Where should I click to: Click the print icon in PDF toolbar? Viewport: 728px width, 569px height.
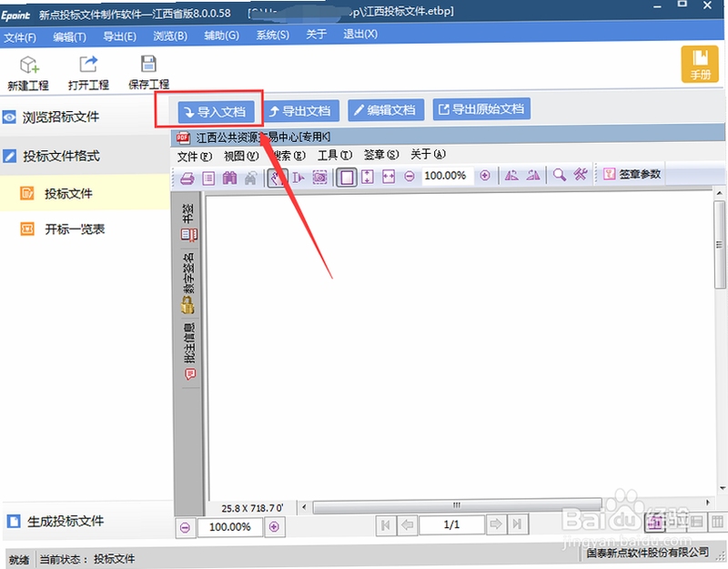pyautogui.click(x=187, y=178)
